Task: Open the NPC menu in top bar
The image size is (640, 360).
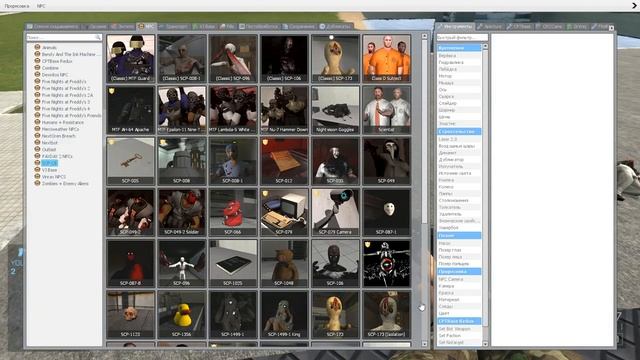Action: click(x=41, y=6)
